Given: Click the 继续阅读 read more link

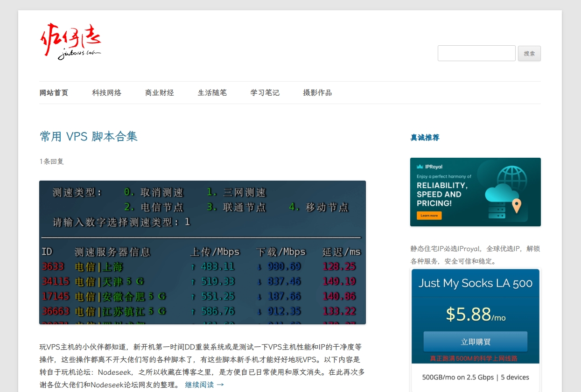Looking at the screenshot, I should coord(204,385).
